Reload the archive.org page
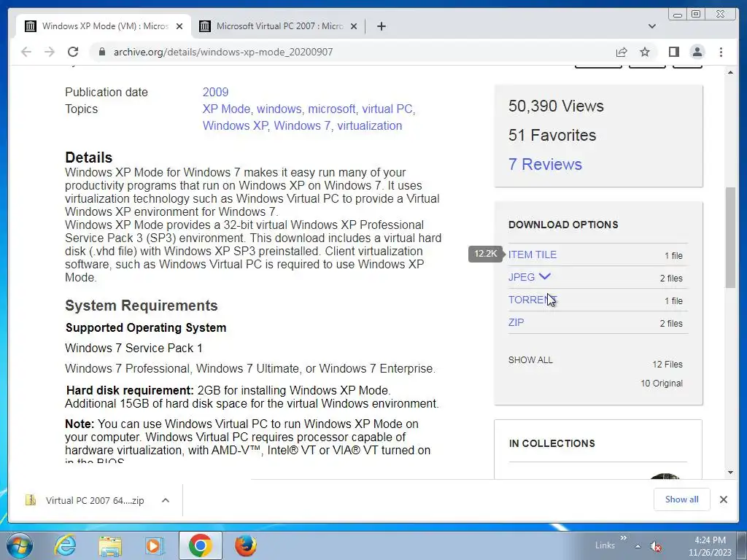Image resolution: width=747 pixels, height=560 pixels. pyautogui.click(x=72, y=52)
